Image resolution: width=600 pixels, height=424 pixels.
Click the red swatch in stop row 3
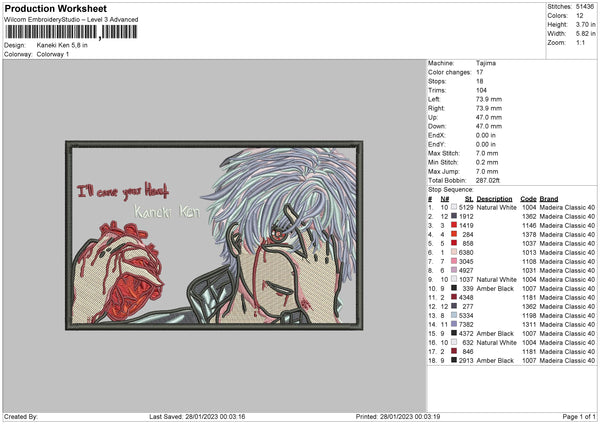(x=454, y=225)
